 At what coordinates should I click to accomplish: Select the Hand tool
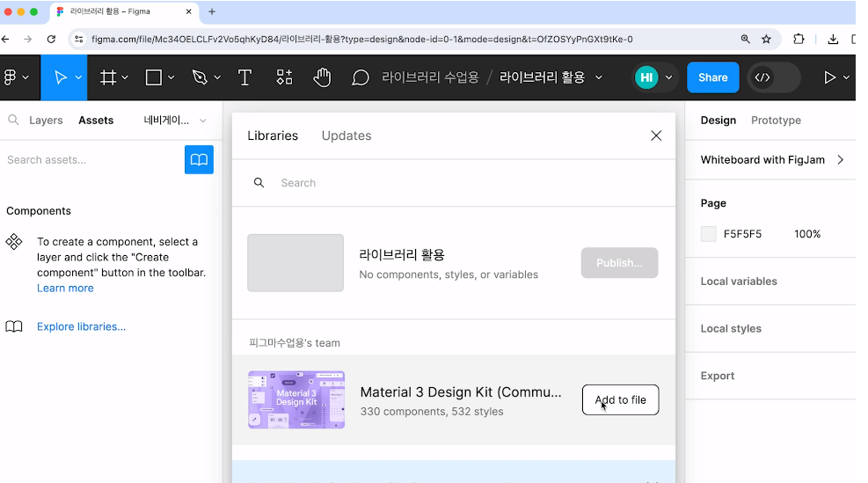pos(322,77)
